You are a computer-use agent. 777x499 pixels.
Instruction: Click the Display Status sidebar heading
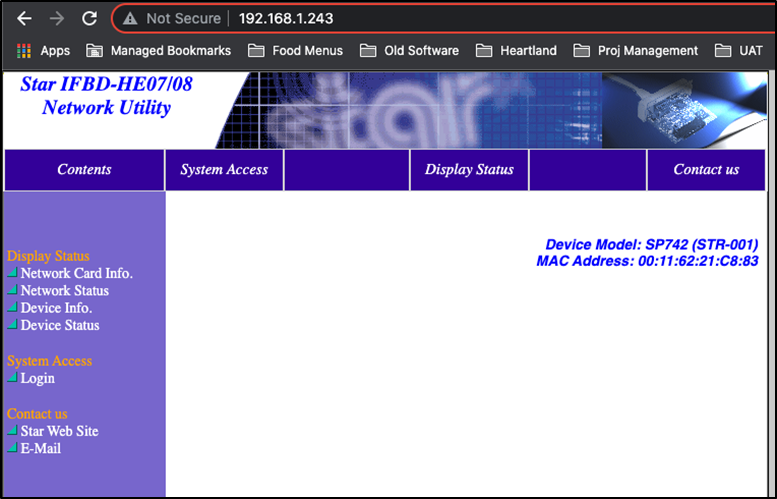(x=48, y=256)
